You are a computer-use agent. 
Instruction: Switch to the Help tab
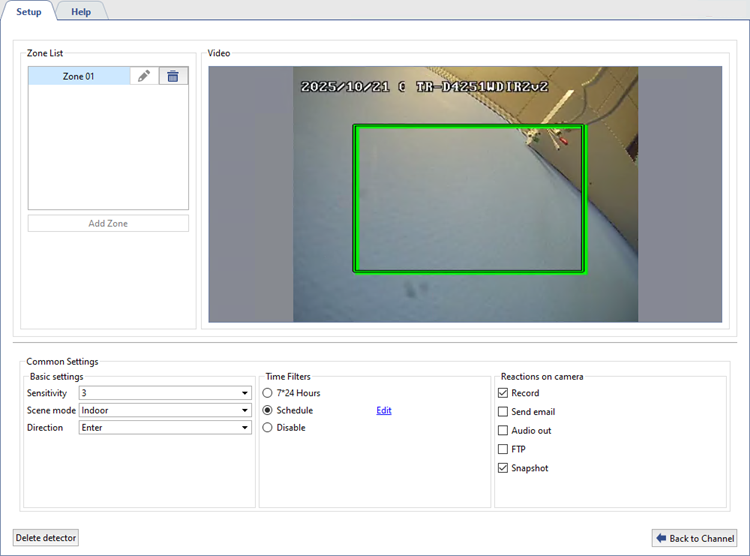pos(81,11)
